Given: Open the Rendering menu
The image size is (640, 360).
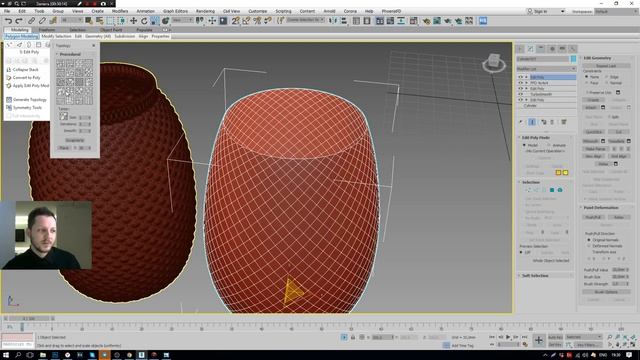Looking at the screenshot, I should (205, 11).
